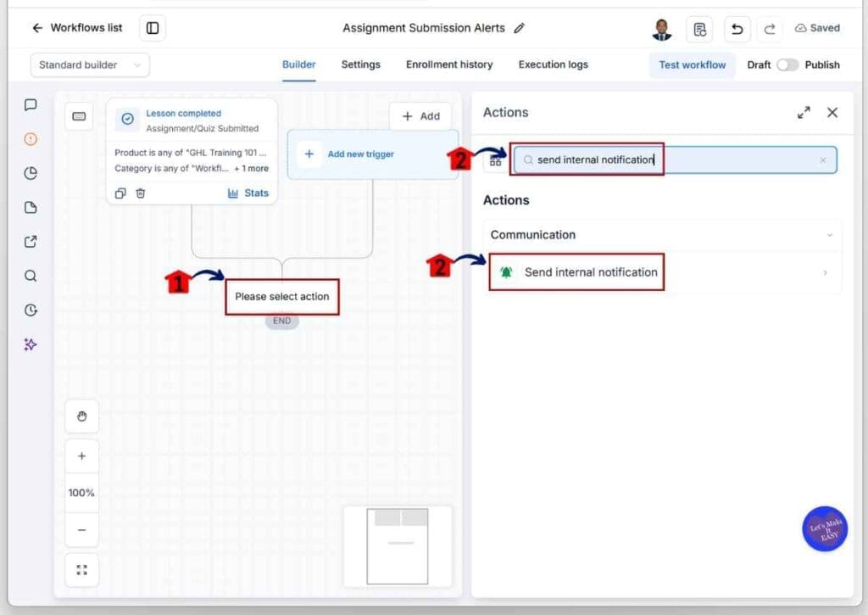This screenshot has height=615, width=868.
Task: Click the keyboard shortcuts icon
Action: [x=79, y=116]
